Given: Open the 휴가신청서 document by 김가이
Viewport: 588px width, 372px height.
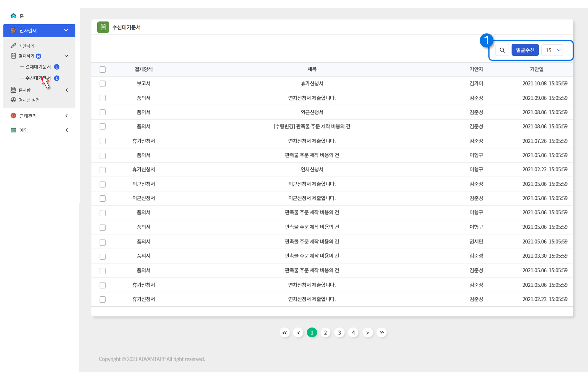Looking at the screenshot, I should click(x=312, y=84).
